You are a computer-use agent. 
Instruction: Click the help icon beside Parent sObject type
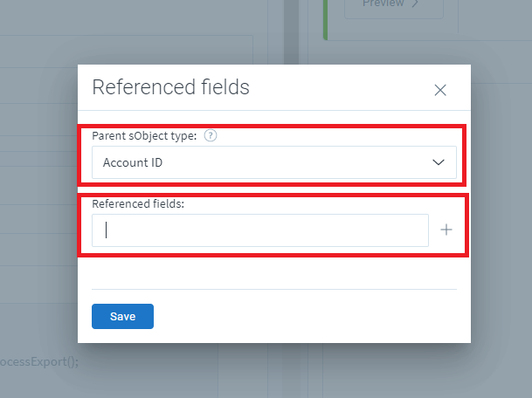tap(210, 135)
